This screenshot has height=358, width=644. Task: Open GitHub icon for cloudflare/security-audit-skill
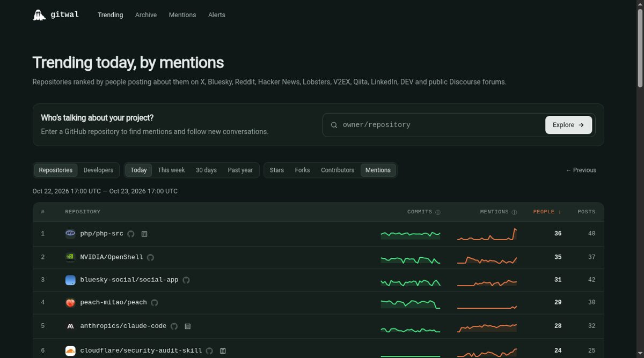pos(209,350)
